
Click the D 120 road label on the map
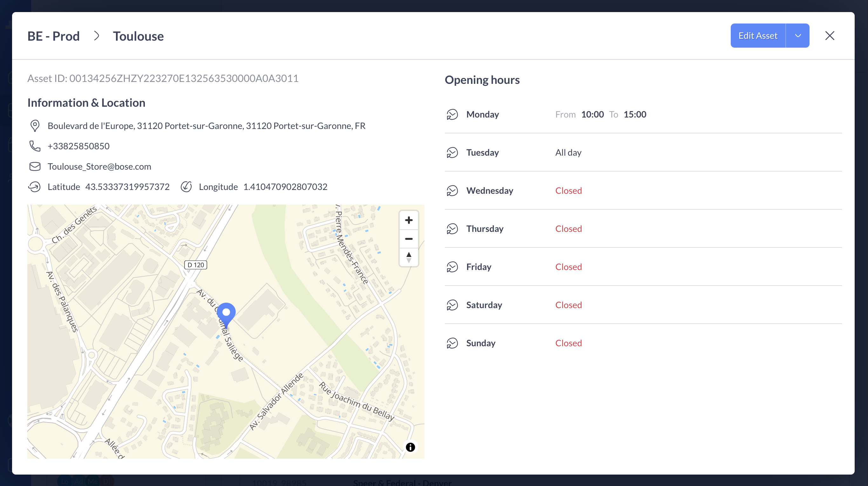[196, 265]
